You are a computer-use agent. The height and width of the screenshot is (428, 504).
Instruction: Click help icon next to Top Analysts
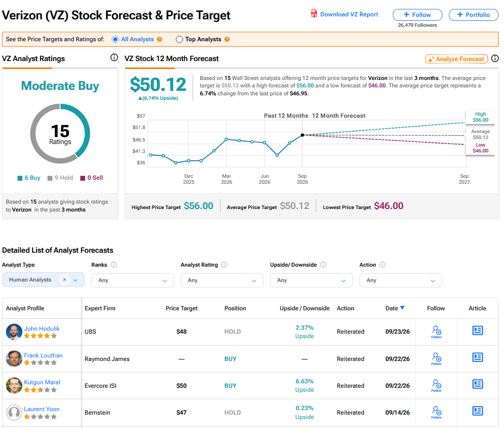227,39
